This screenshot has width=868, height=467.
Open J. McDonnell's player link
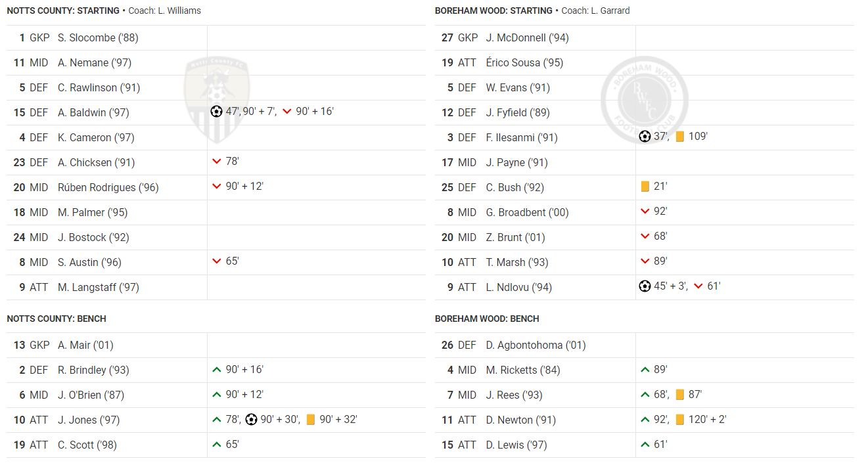527,37
